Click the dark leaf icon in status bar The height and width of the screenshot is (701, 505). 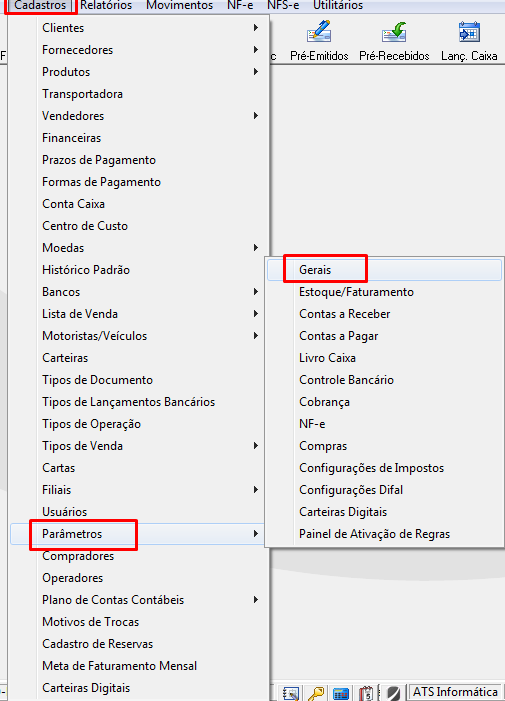(x=394, y=693)
